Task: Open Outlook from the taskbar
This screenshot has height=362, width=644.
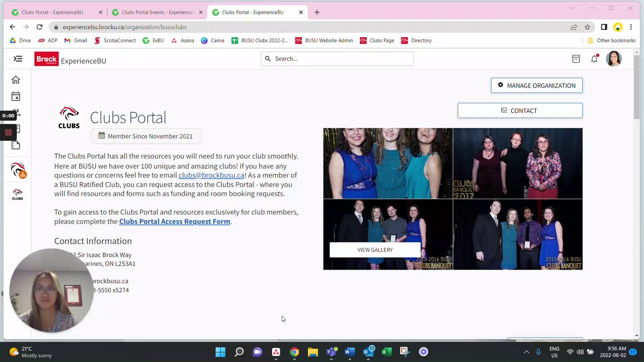Action: coord(368,352)
